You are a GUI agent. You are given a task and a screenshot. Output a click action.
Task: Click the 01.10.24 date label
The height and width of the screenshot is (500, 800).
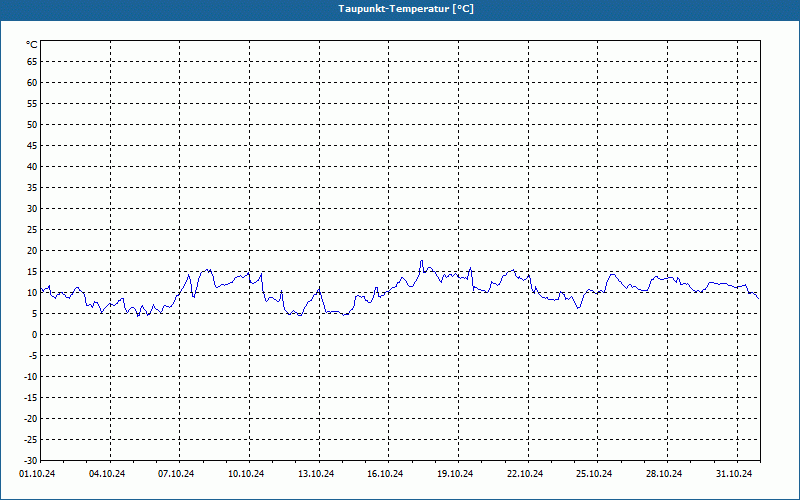click(37, 474)
